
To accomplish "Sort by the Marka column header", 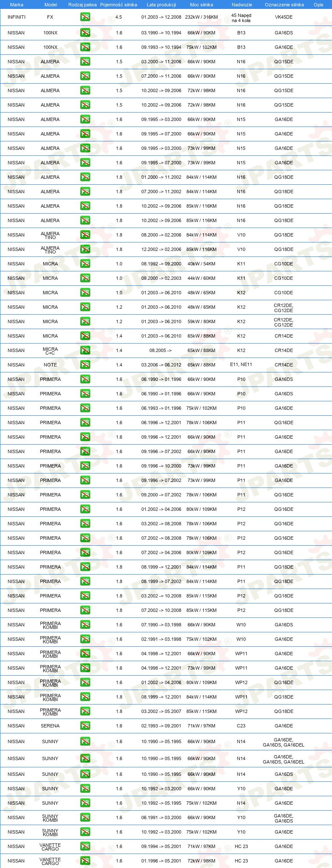I will (17, 5).
